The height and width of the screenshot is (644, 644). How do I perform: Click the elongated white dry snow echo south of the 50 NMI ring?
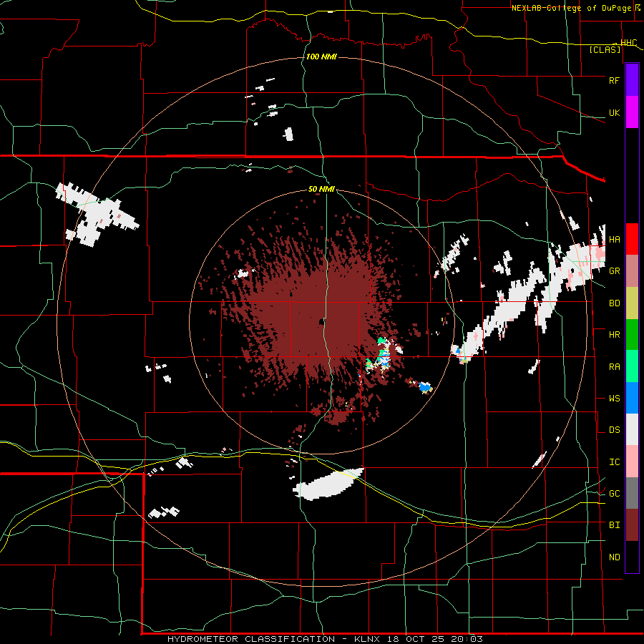click(328, 484)
